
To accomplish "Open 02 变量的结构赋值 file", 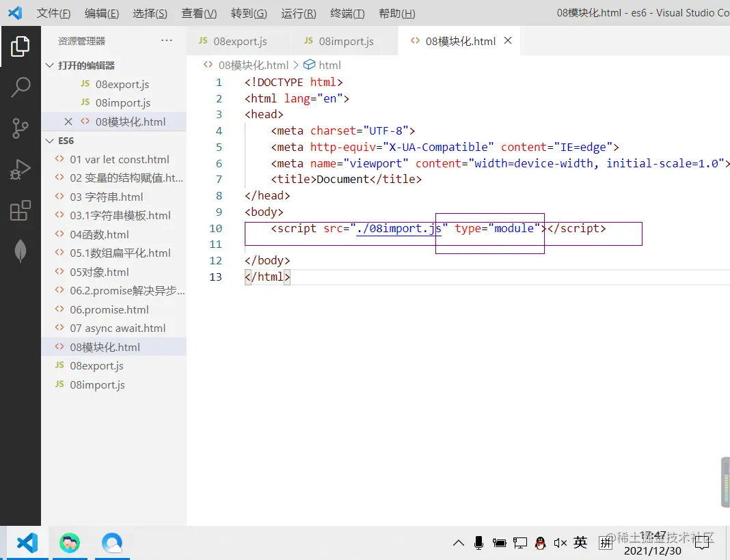I will pyautogui.click(x=114, y=178).
